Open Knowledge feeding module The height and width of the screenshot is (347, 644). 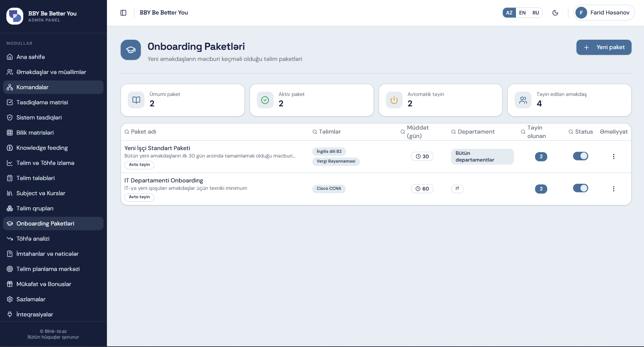[x=53, y=148]
